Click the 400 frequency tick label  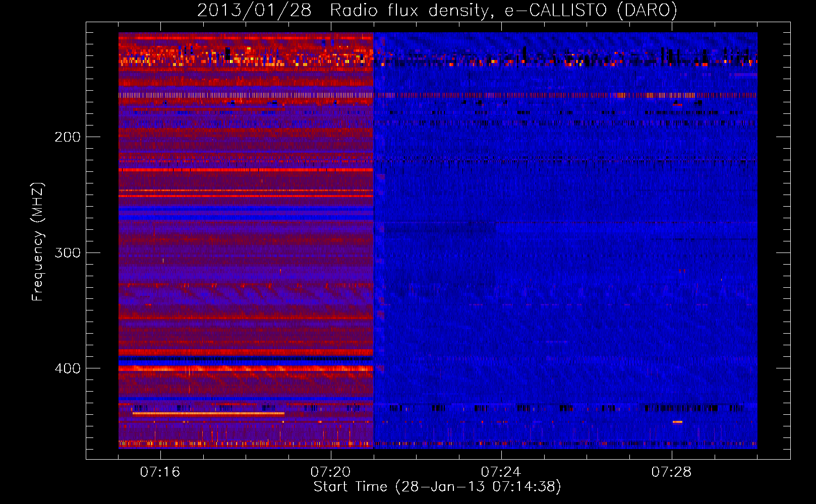point(68,368)
